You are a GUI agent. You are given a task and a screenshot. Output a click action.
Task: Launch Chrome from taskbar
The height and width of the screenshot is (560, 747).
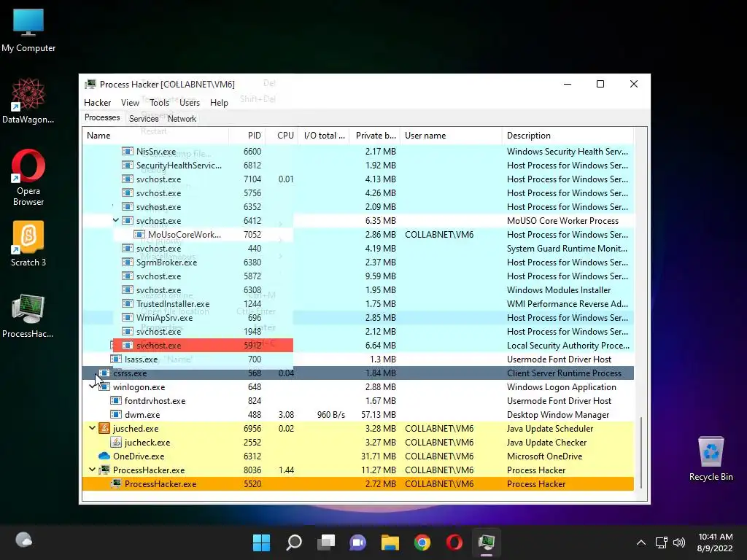[x=422, y=542]
